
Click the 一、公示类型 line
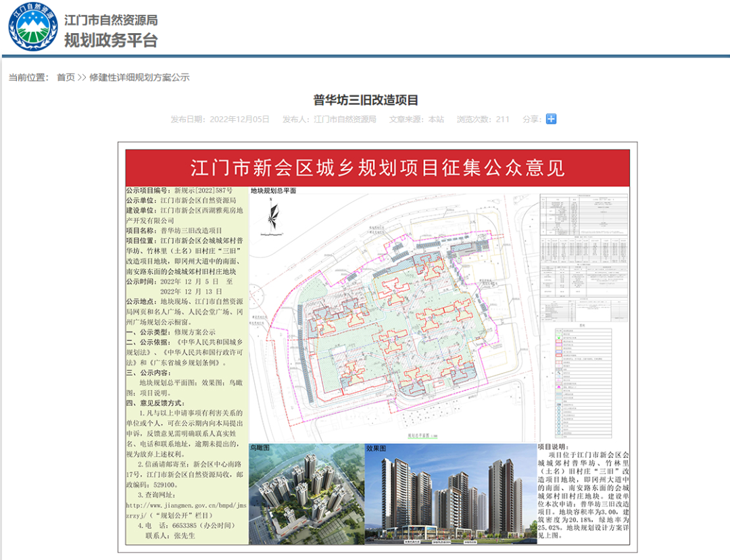pyautogui.click(x=171, y=332)
